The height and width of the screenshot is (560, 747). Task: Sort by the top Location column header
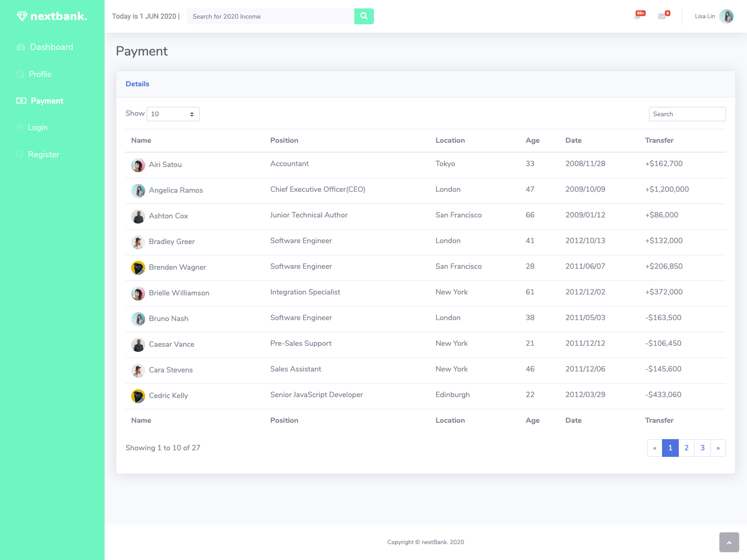[x=450, y=140]
